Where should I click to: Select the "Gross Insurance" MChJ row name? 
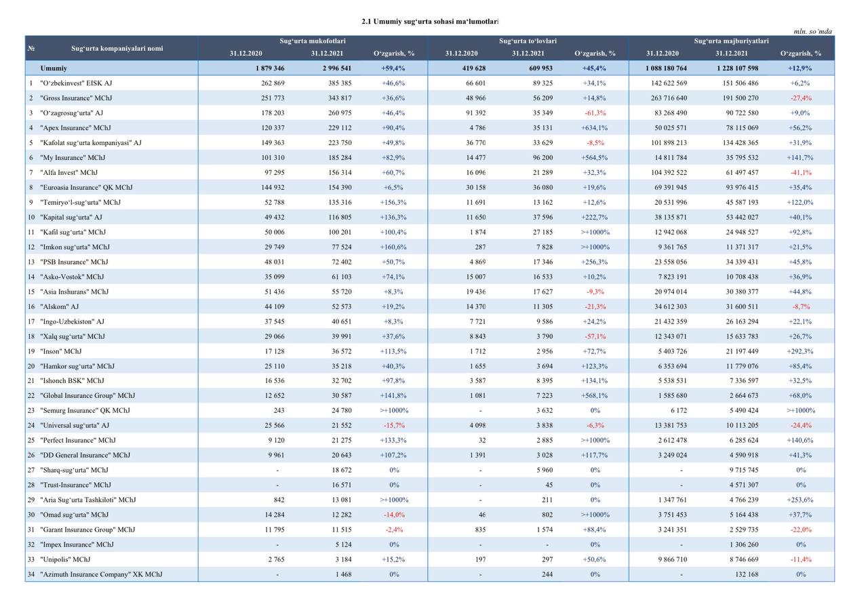tap(76, 98)
